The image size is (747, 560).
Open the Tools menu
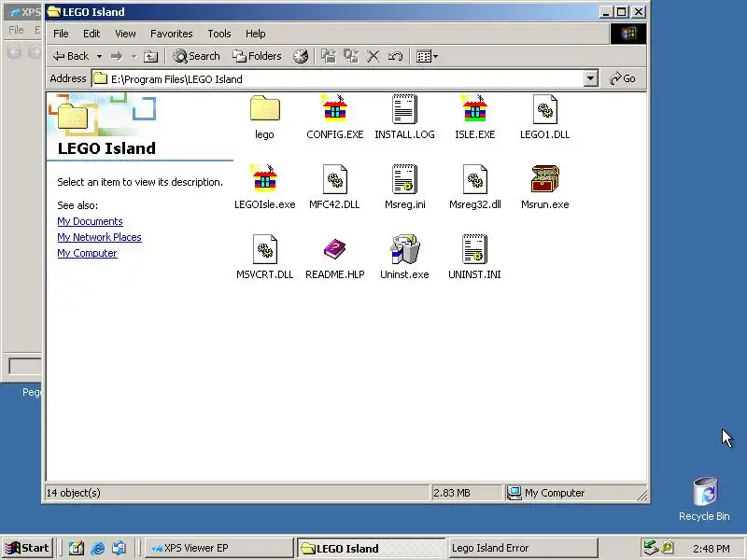(219, 34)
